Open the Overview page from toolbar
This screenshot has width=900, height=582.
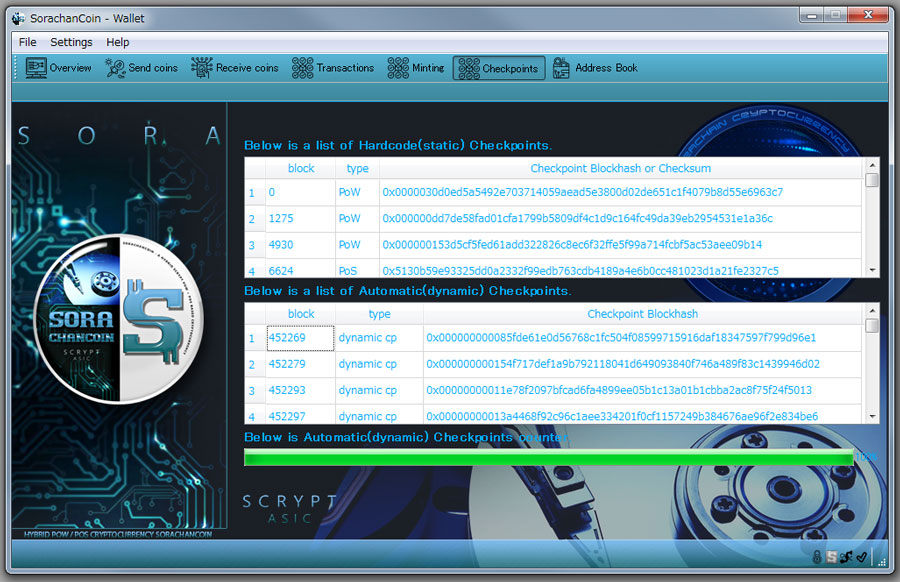pos(59,68)
